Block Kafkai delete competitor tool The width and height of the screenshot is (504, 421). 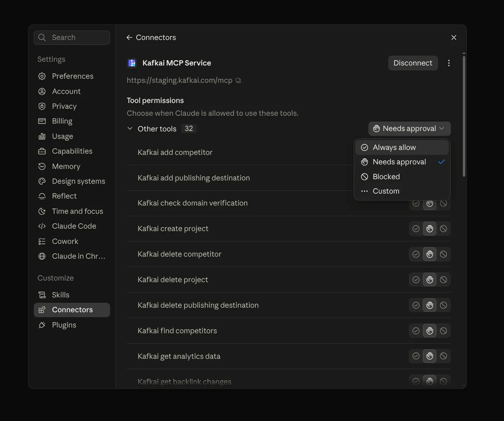(443, 254)
